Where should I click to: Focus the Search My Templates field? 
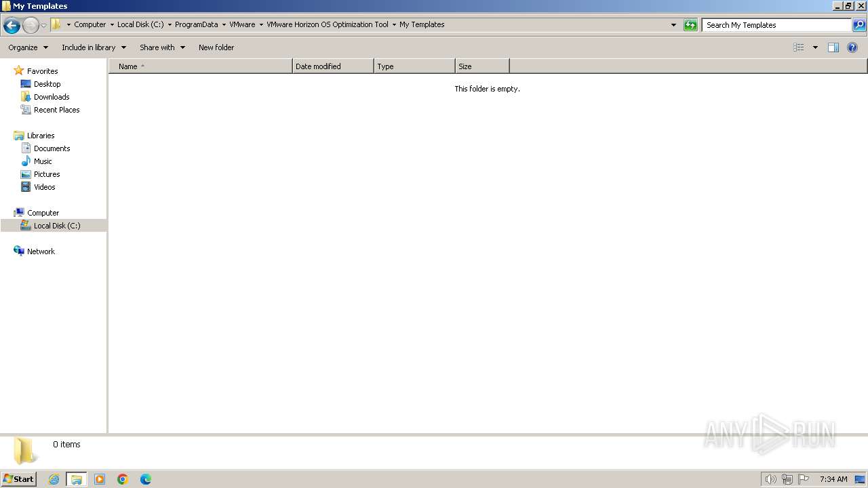pyautogui.click(x=776, y=25)
